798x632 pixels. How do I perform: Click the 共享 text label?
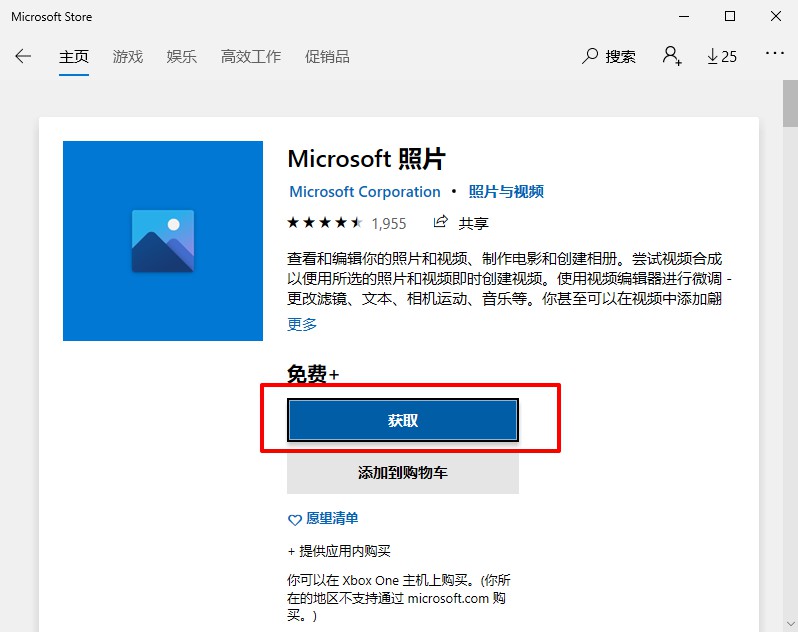473,223
